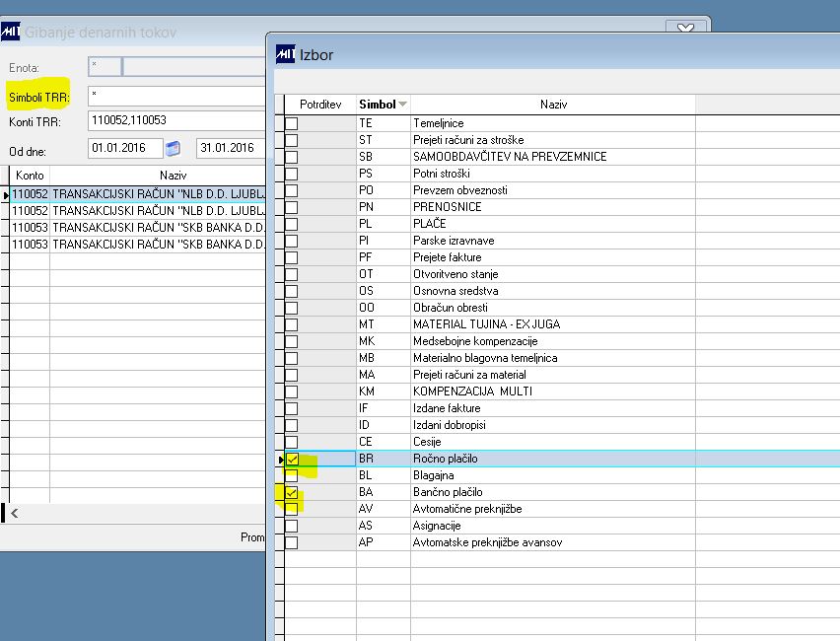Check the AV Avtomatične preknjižbe checkbox
The width and height of the screenshot is (840, 641).
(x=292, y=509)
